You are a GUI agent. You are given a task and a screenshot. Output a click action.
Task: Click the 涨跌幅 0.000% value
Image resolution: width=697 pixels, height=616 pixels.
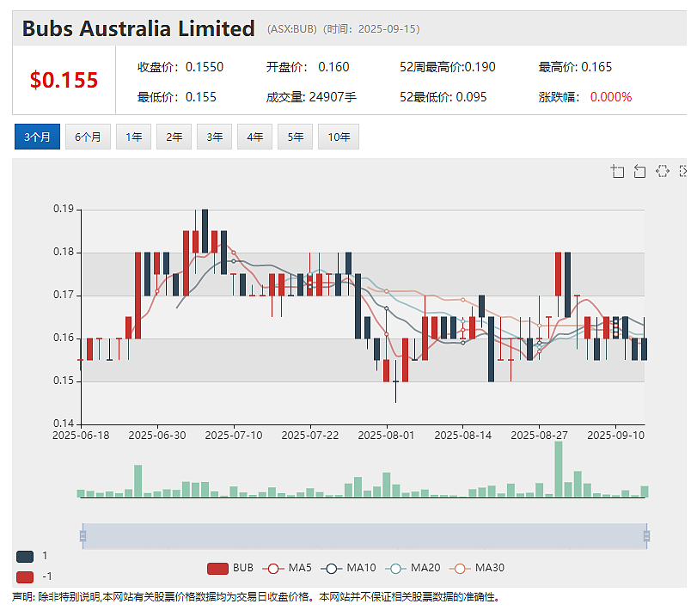pos(611,97)
